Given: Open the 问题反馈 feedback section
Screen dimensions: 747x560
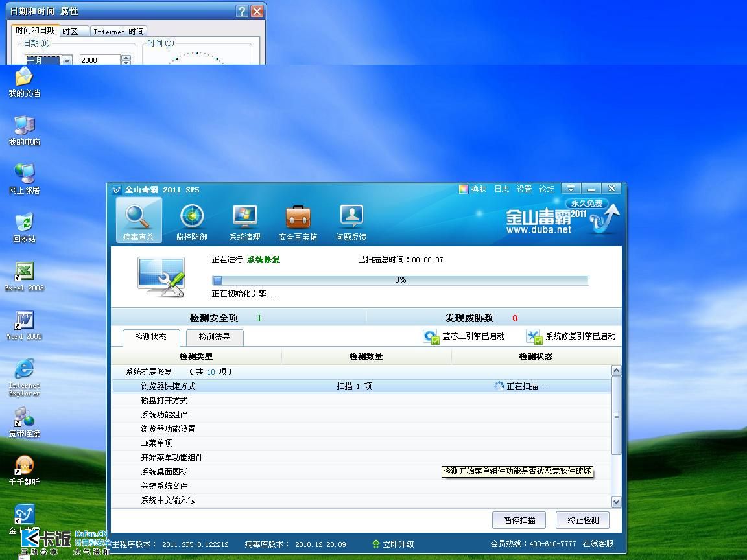Looking at the screenshot, I should [351, 222].
